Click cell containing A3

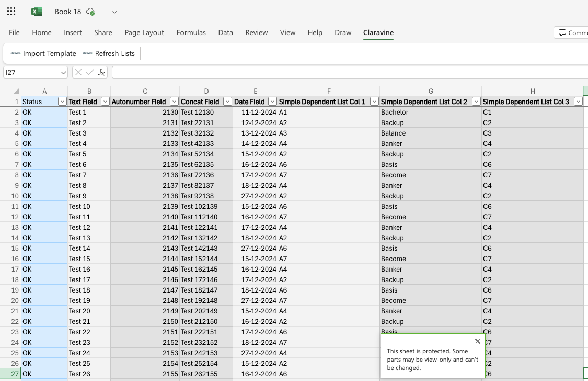click(329, 133)
